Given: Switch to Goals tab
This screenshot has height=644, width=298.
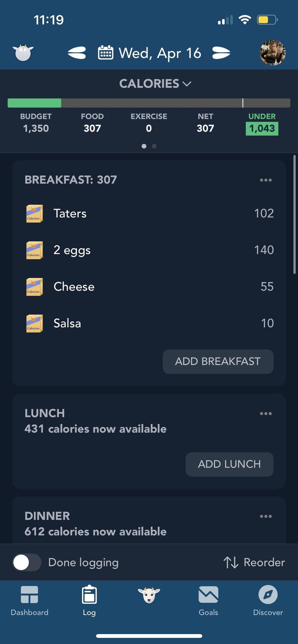Looking at the screenshot, I should [x=208, y=601].
